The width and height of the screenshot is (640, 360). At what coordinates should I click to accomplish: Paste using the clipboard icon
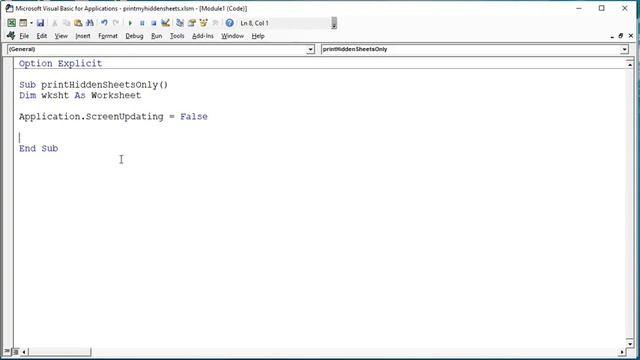(78, 23)
